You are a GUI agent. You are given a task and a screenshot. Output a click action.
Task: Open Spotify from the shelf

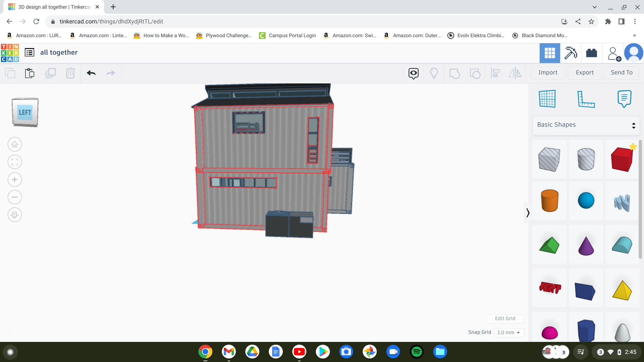click(417, 352)
